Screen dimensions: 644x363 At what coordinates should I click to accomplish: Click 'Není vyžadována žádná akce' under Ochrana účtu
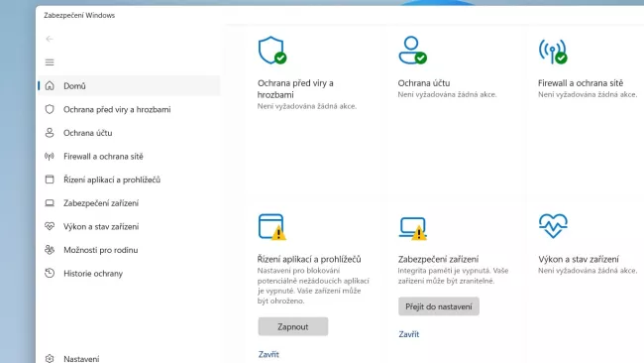pyautogui.click(x=447, y=94)
